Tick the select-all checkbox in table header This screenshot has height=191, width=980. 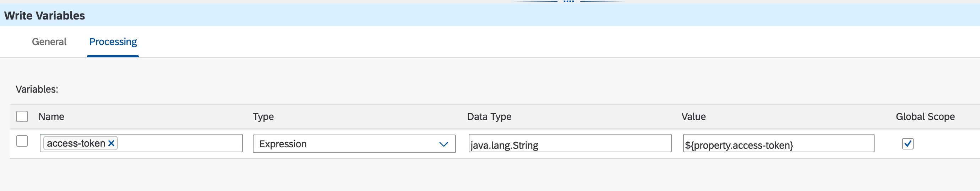click(x=22, y=116)
